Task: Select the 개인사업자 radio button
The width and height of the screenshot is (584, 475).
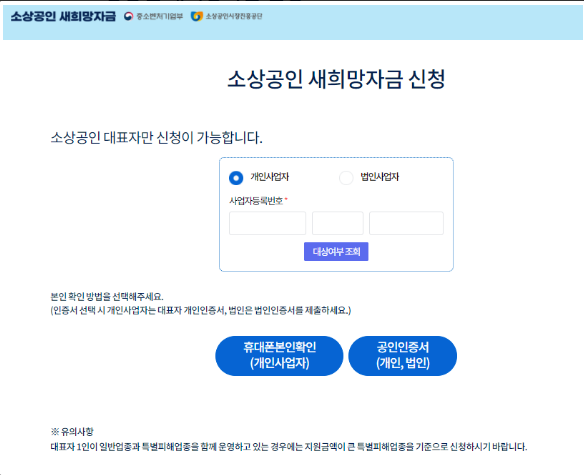Action: pos(236,178)
